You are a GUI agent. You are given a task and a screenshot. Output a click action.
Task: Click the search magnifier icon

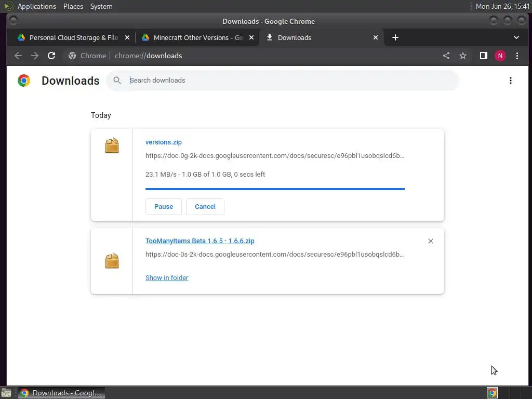[x=117, y=81]
